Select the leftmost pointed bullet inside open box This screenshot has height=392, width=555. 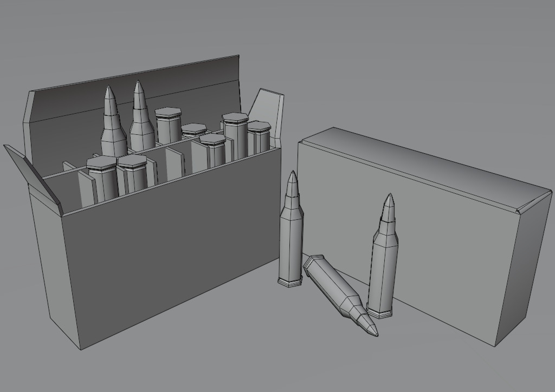tap(113, 122)
